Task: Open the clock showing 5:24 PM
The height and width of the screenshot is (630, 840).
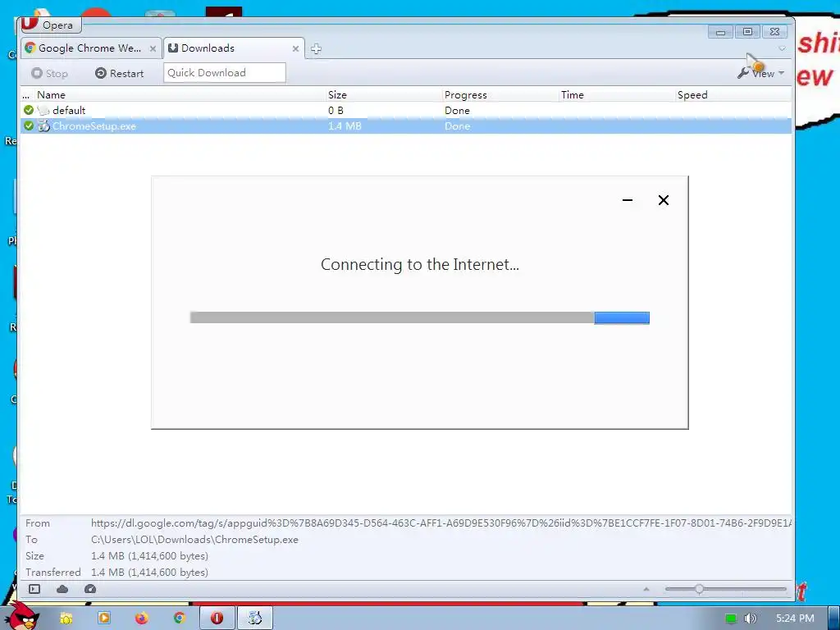Action: click(x=794, y=619)
